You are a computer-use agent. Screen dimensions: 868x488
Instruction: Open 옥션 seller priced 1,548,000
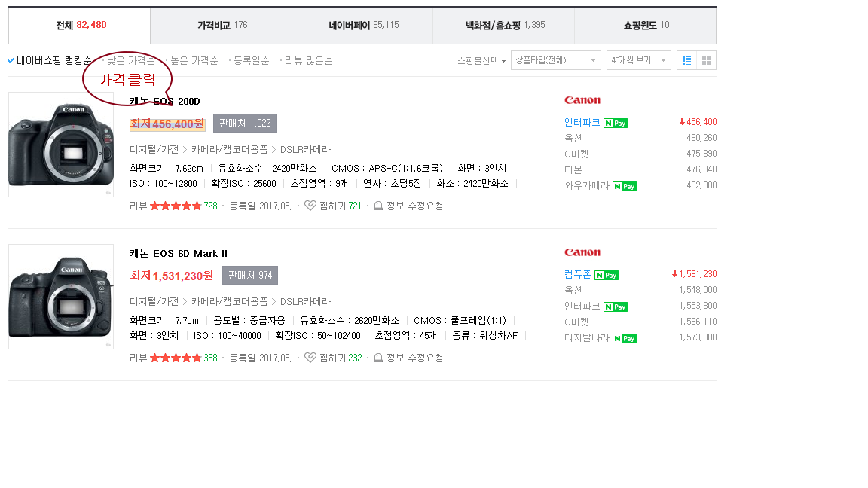[x=573, y=290]
